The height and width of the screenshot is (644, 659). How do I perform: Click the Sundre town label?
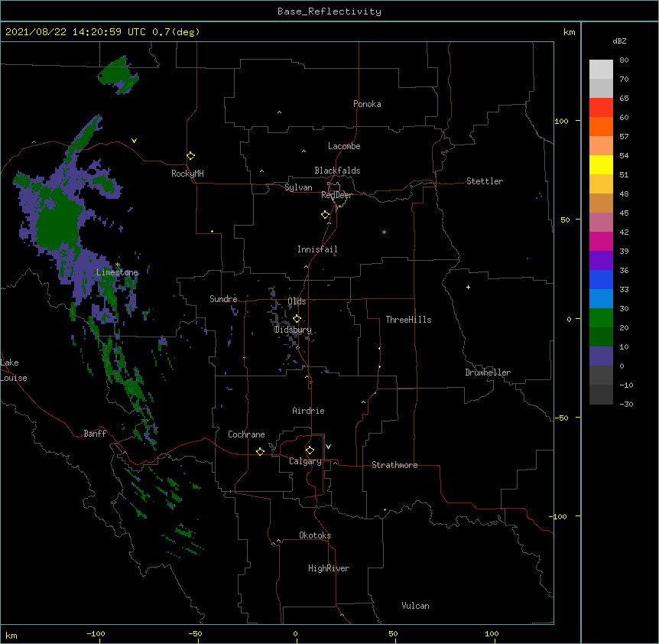[223, 299]
